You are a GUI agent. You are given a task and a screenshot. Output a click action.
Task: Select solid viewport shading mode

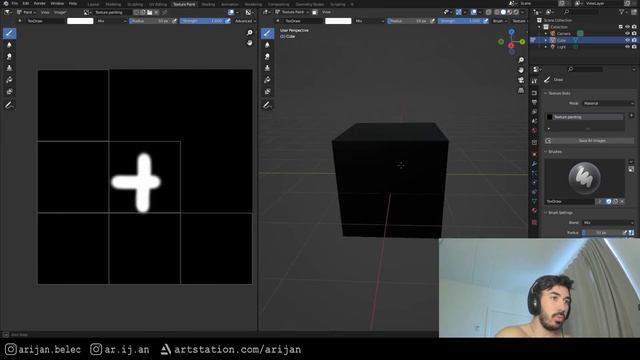pos(503,12)
